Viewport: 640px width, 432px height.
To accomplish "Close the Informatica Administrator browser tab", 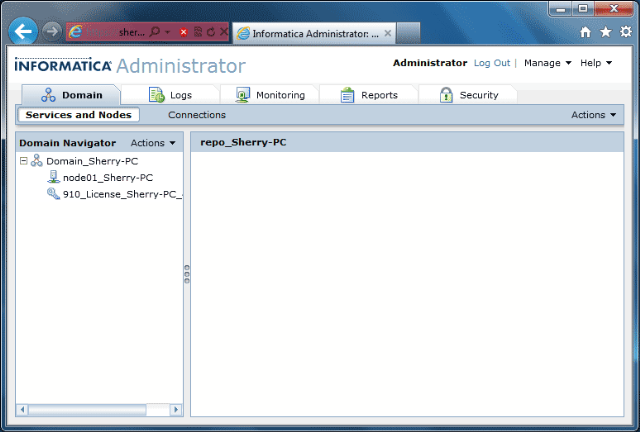I will point(388,33).
